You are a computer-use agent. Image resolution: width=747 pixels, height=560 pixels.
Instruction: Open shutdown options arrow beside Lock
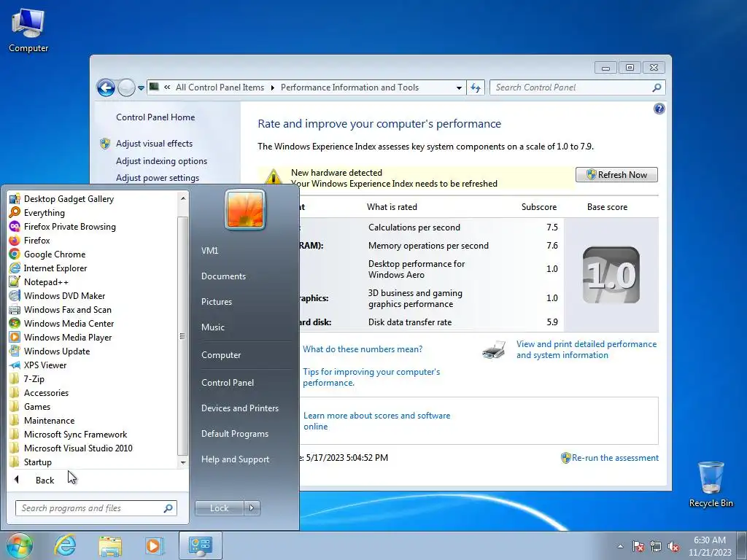point(252,508)
